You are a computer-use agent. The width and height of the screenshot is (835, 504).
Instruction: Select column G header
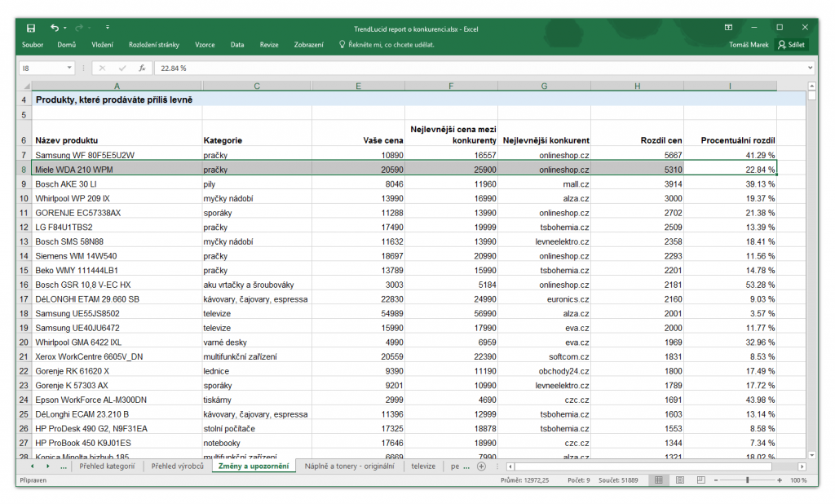(544, 86)
